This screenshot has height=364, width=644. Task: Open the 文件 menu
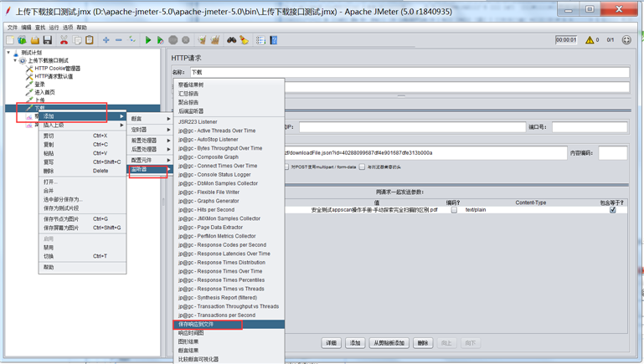(13, 28)
